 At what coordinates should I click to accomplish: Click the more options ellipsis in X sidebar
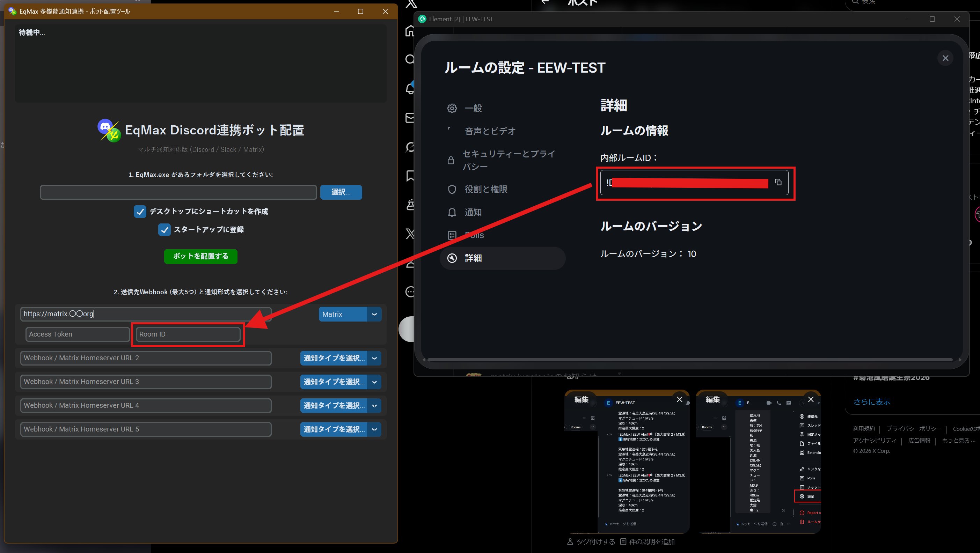point(410,292)
